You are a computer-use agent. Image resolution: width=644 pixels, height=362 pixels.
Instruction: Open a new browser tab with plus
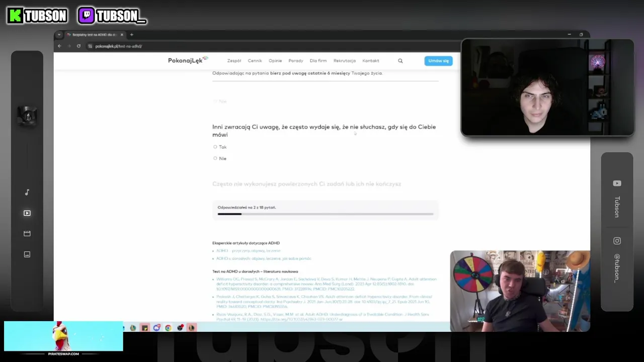[132, 35]
